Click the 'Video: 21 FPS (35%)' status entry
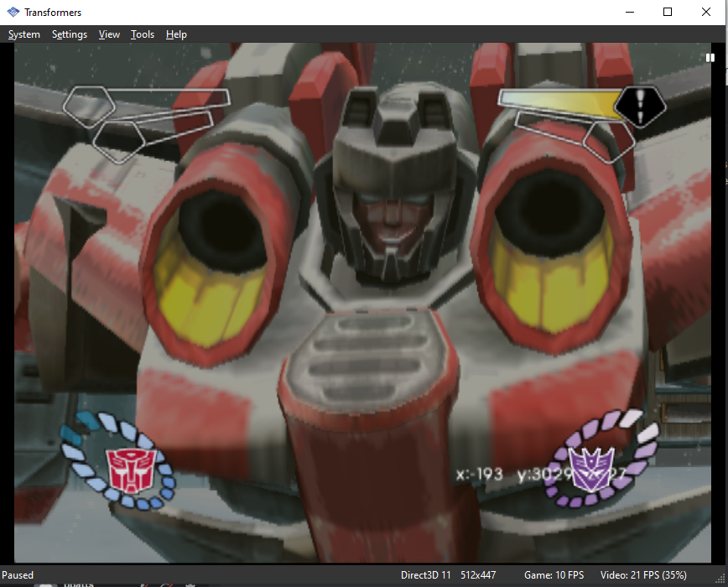The image size is (728, 587). tap(643, 575)
